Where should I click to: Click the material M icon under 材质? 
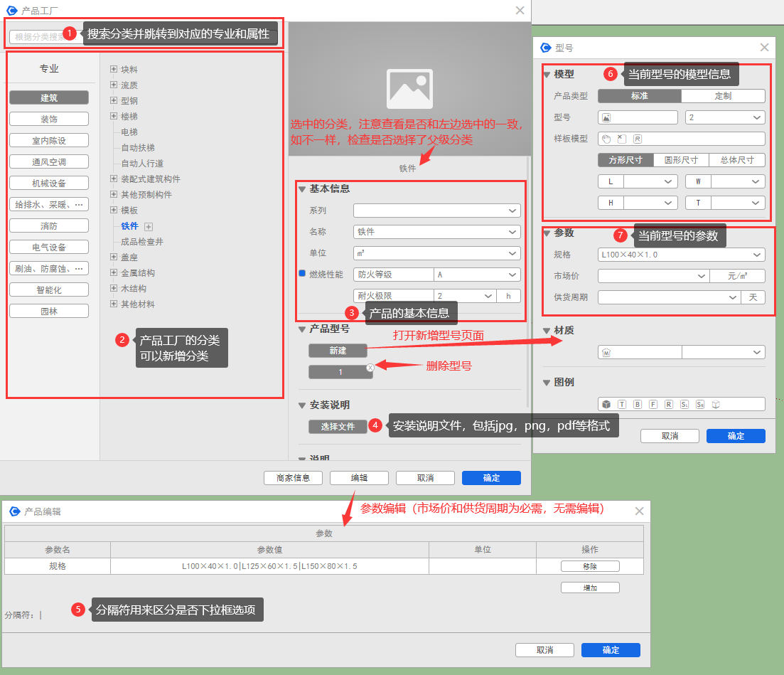click(x=606, y=352)
